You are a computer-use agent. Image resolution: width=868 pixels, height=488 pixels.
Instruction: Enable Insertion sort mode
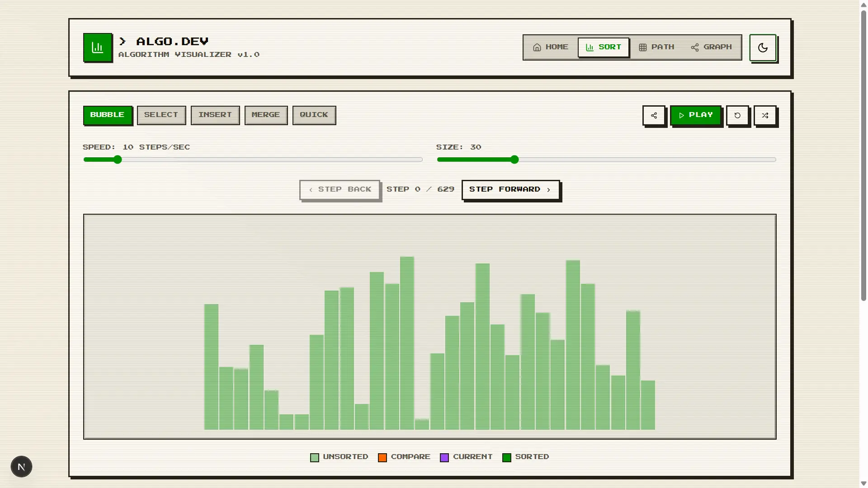coord(215,115)
